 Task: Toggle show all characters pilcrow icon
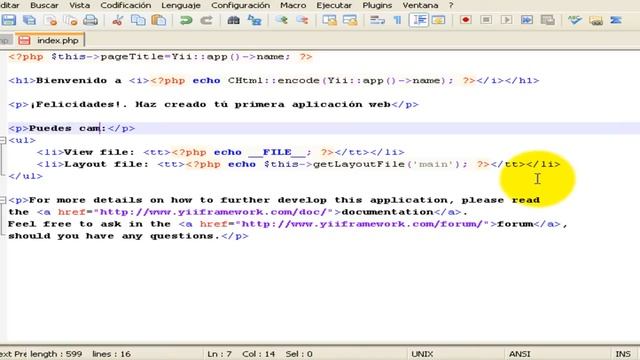[x=398, y=20]
